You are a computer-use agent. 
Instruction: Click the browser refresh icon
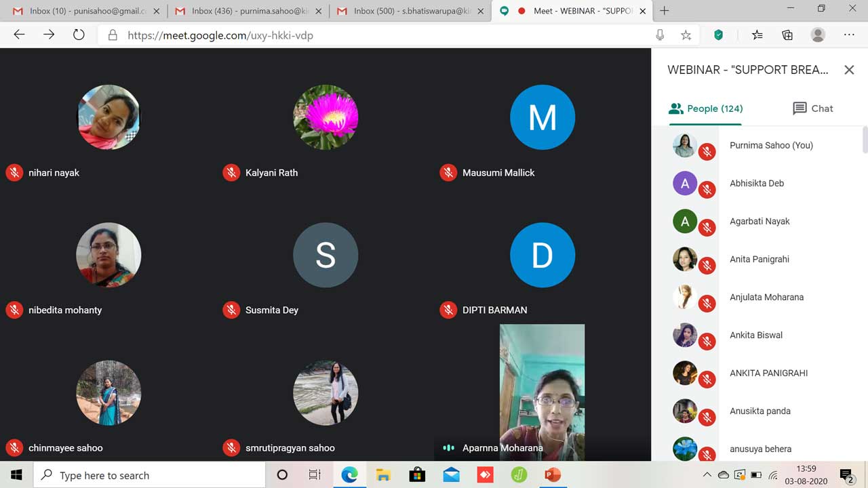point(79,35)
